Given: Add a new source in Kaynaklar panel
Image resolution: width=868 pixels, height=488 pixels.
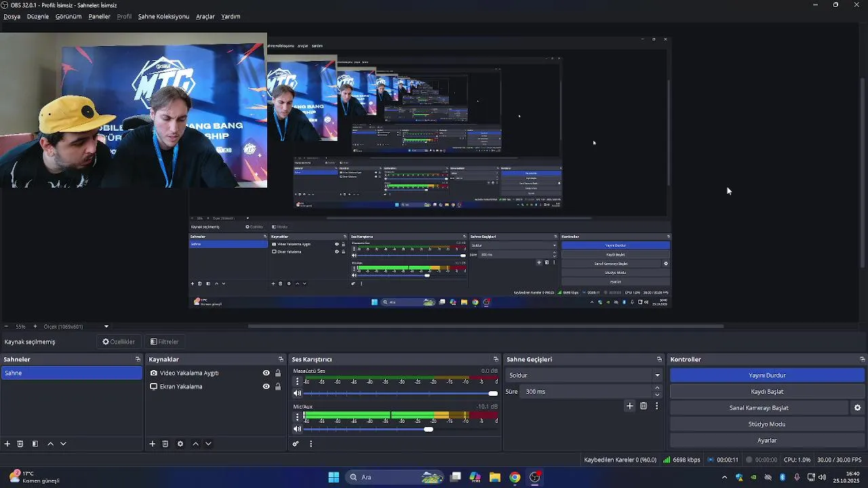Looking at the screenshot, I should point(153,444).
